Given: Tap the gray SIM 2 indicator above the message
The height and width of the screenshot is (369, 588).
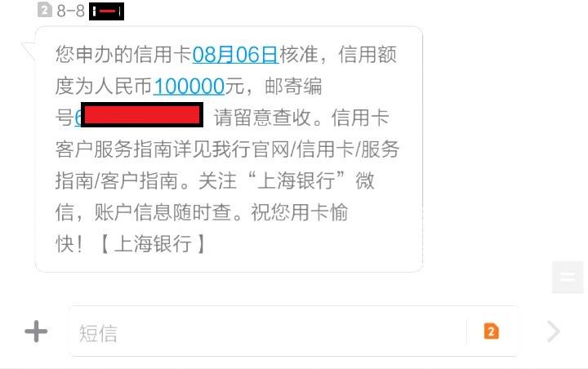Looking at the screenshot, I should (44, 10).
